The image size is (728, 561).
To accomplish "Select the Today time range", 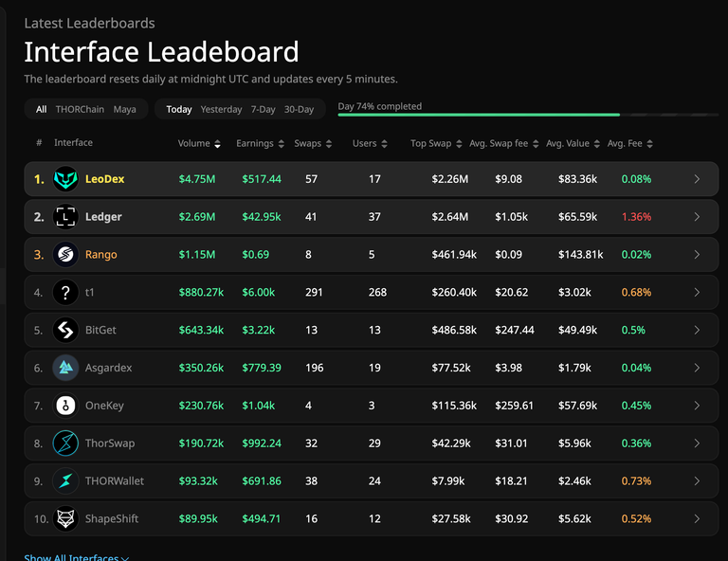I will point(179,110).
